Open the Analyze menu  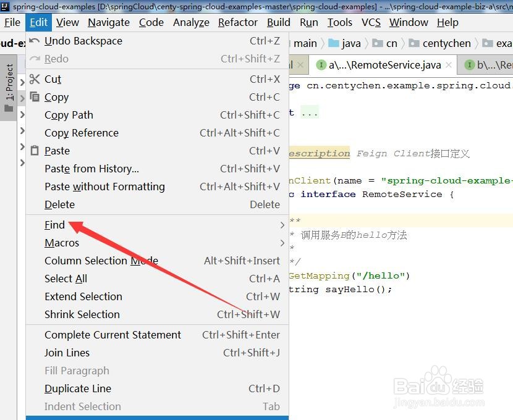pyautogui.click(x=191, y=22)
